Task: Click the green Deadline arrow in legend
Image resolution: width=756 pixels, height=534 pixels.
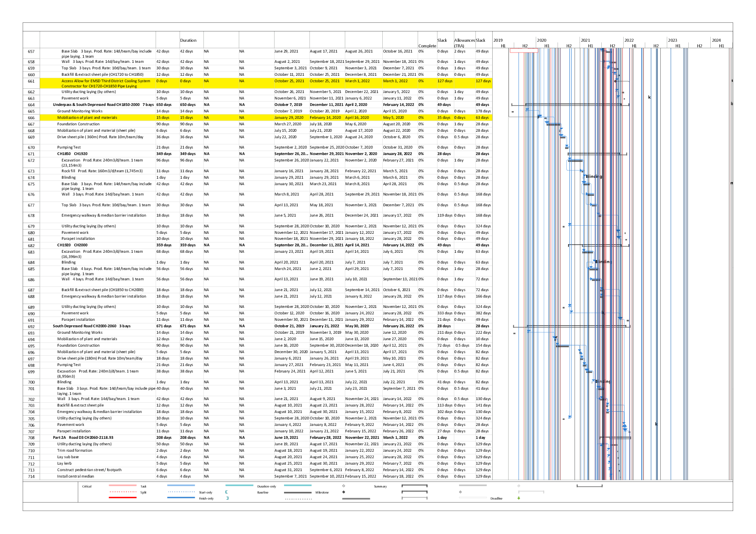Action: tap(519, 498)
